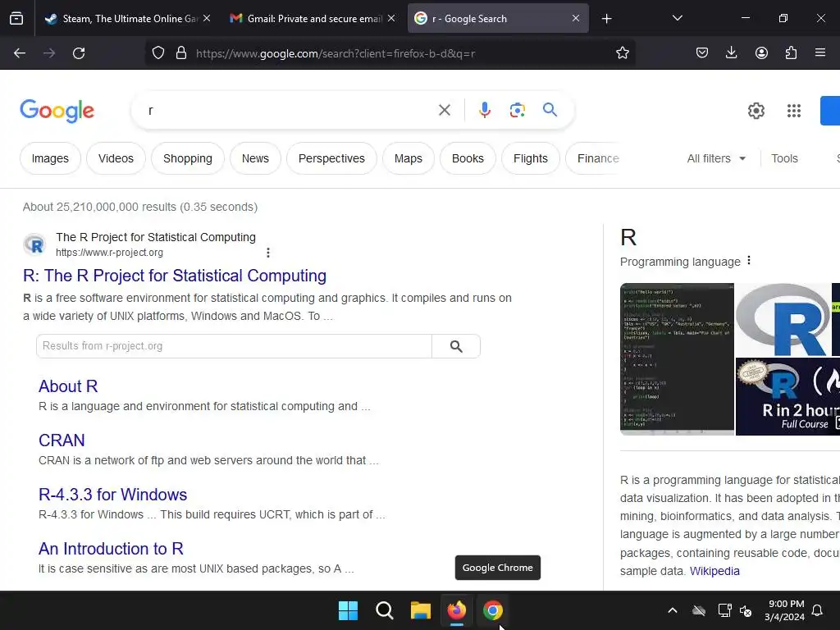Filter results by Maps
Viewport: 840px width, 630px height.
(x=409, y=158)
